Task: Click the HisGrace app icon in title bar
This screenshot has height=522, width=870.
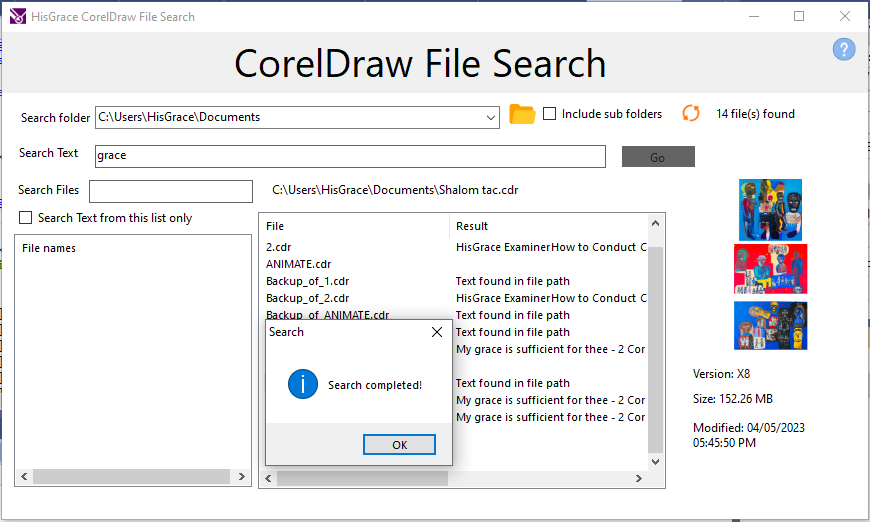Action: pos(18,16)
